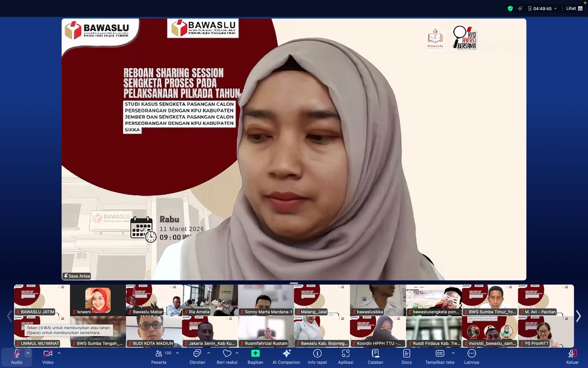Select the morsidi_bawaslu_sam... thumbnail

click(490, 332)
